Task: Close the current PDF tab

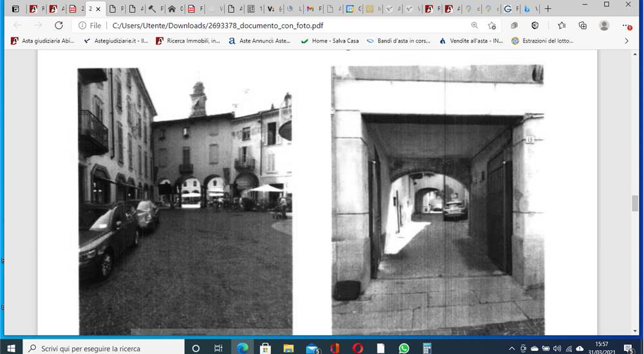Action: (98, 8)
